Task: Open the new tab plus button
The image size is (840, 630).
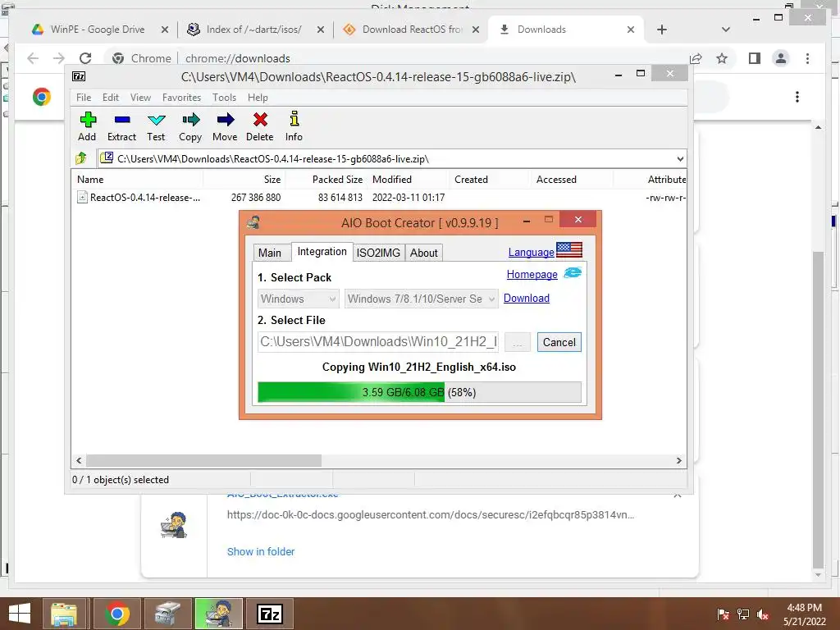Action: tap(662, 30)
